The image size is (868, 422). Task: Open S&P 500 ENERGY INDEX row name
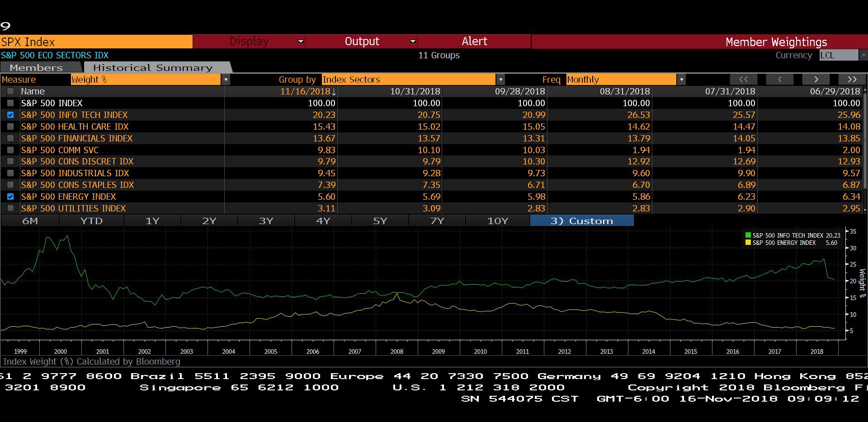click(69, 197)
